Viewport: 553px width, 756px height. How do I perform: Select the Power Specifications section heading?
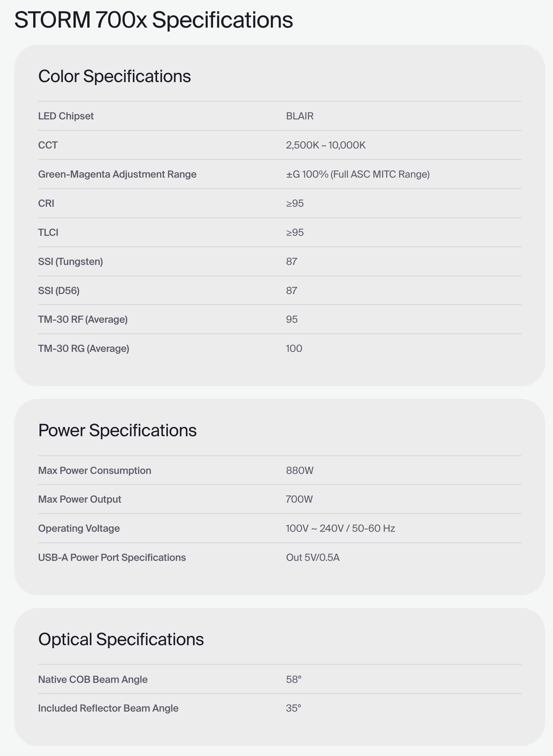point(117,430)
